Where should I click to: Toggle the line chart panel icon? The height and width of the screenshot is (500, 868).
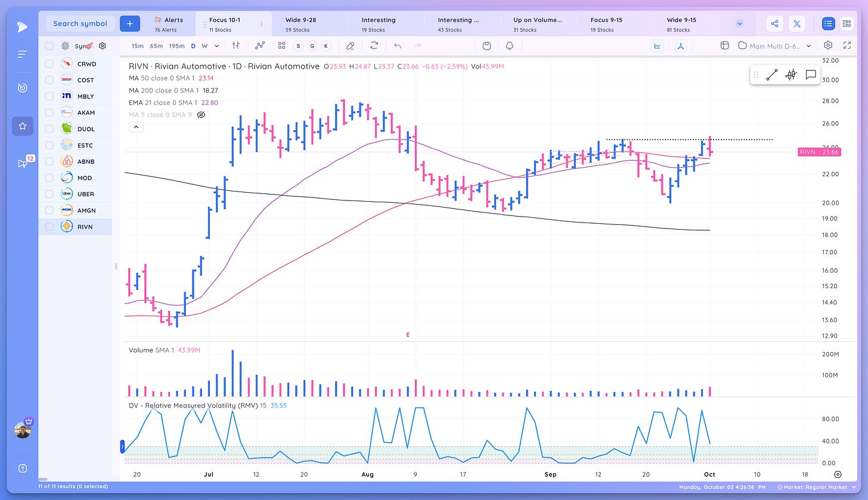coord(658,45)
